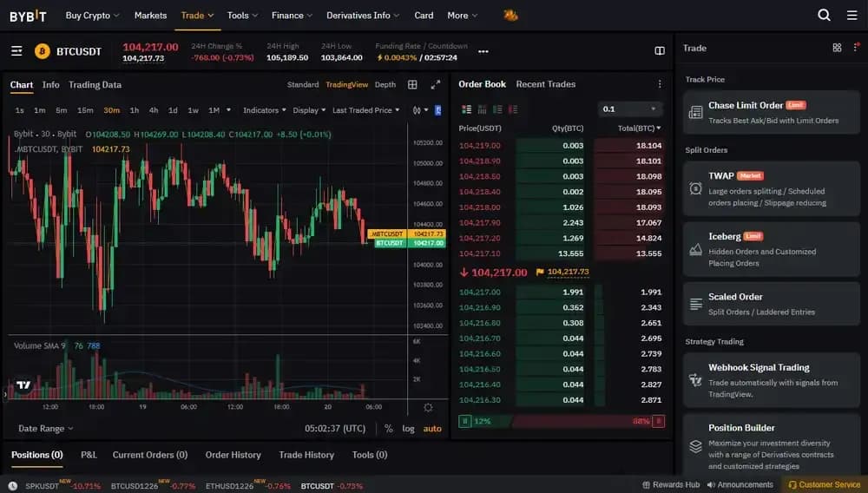Click the Customer Service headset button
The width and height of the screenshot is (868, 493).
pyautogui.click(x=824, y=484)
